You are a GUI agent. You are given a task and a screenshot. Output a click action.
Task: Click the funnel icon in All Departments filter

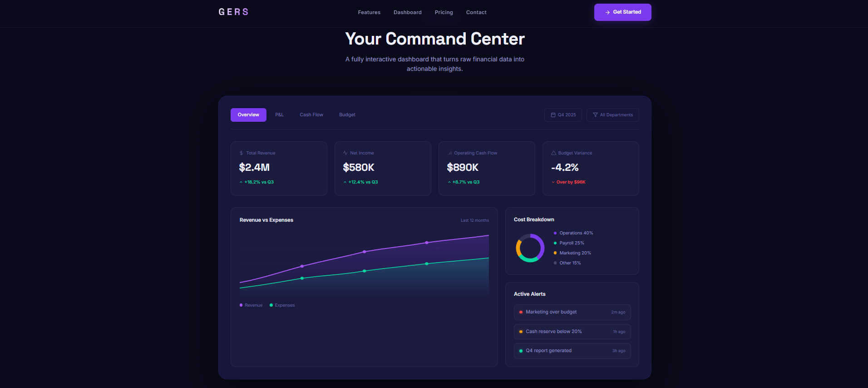point(595,115)
